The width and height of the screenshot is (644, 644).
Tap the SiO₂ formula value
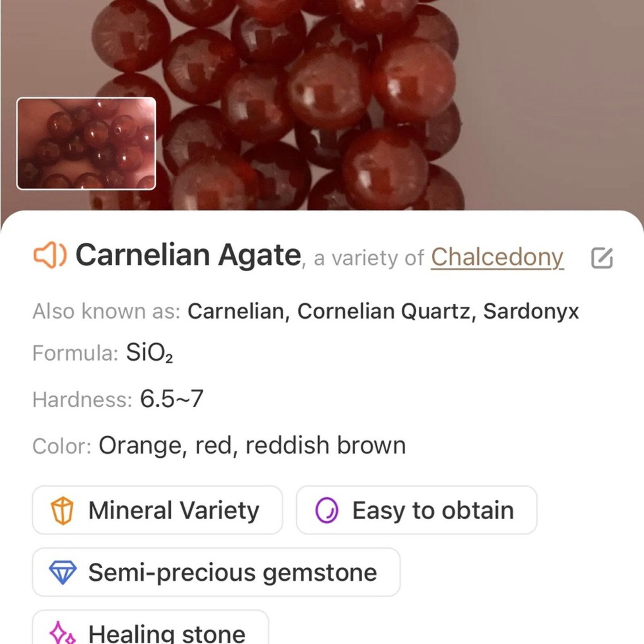[149, 353]
